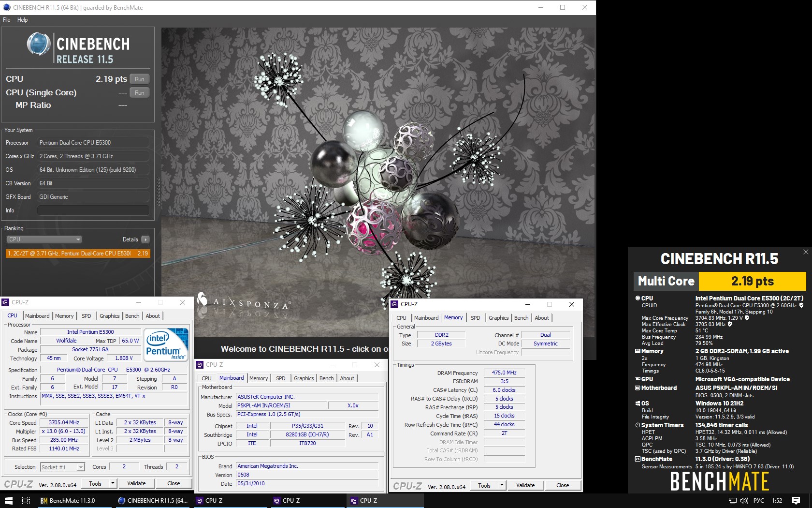
Task: Click the BIOS Date value 05/31/2010
Action: [x=307, y=483]
